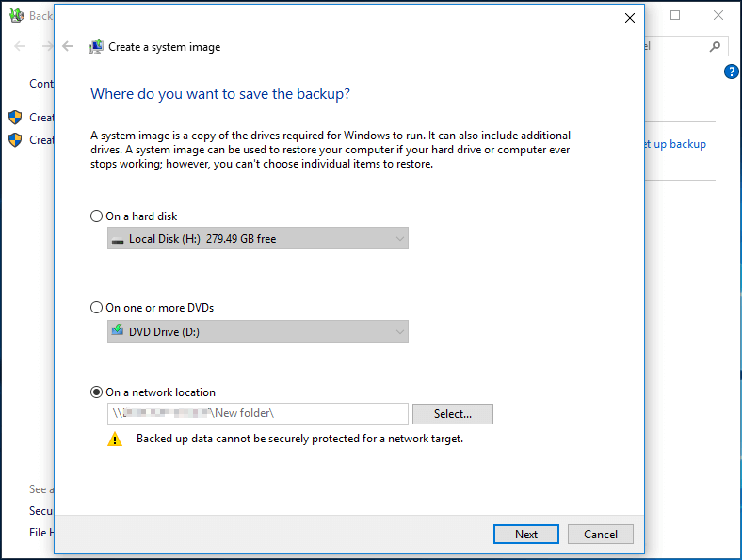Click the Backup and Restore title bar icon
Image resolution: width=742 pixels, height=560 pixels.
(x=17, y=16)
